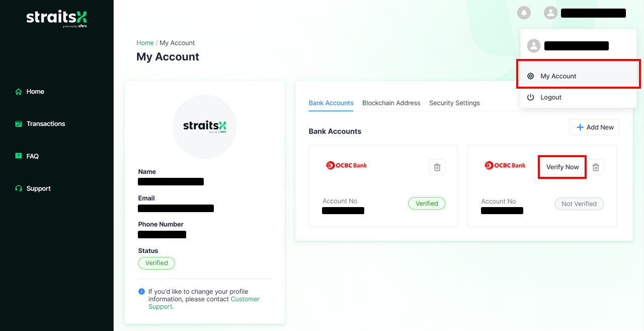Delete the verified OCBC bank account
Image resolution: width=644 pixels, height=331 pixels.
coord(437,167)
